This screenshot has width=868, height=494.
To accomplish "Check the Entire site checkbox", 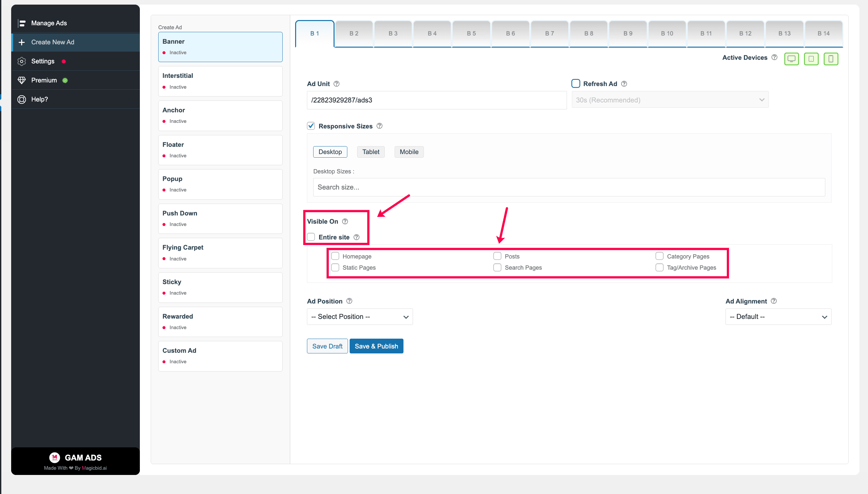I will 311,237.
